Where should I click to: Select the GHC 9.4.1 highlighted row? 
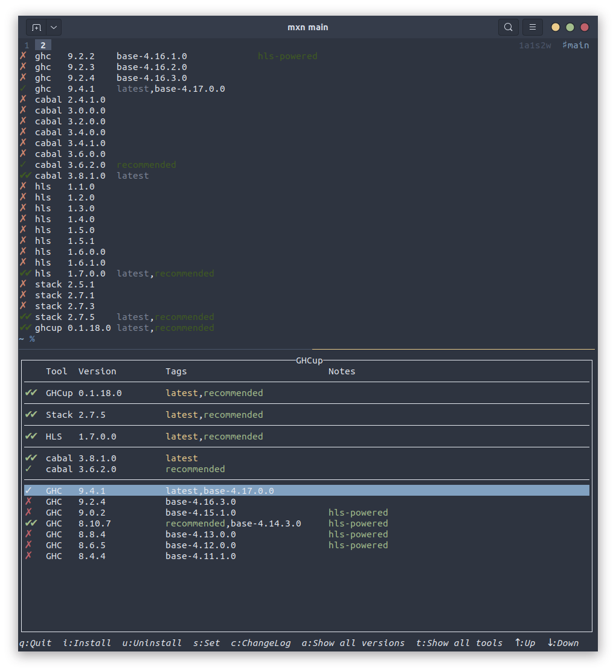[x=306, y=491]
